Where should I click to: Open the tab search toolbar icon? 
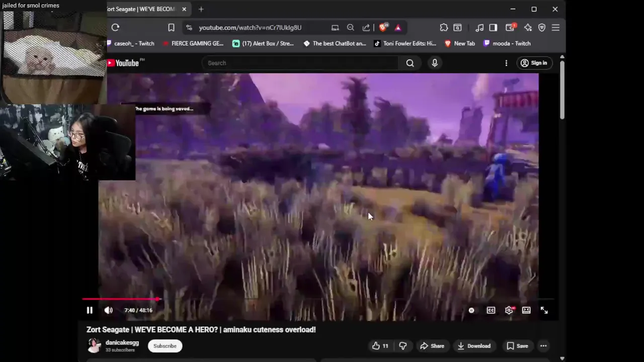coord(458,28)
